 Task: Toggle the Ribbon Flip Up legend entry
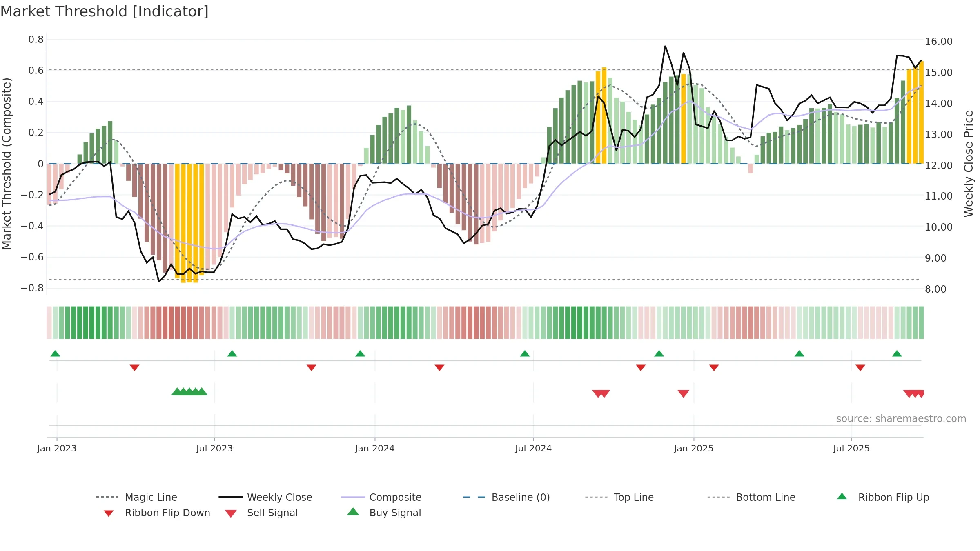tap(883, 497)
